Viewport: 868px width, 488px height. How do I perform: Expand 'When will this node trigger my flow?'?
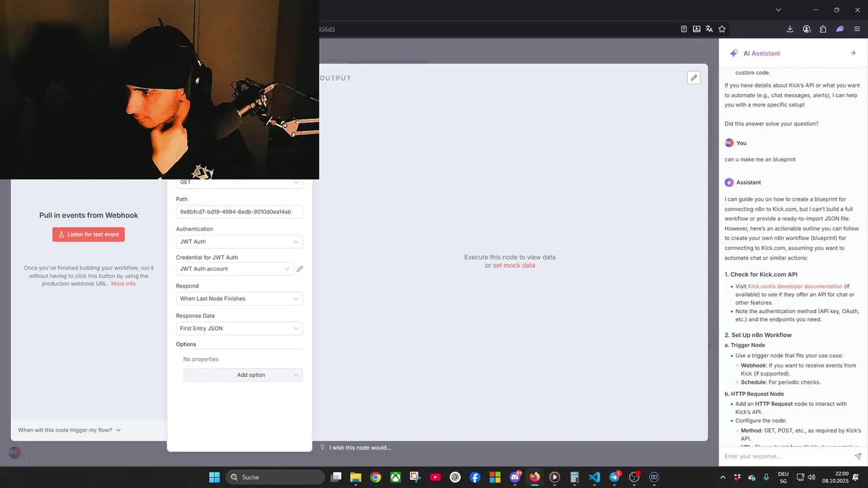[x=69, y=430]
